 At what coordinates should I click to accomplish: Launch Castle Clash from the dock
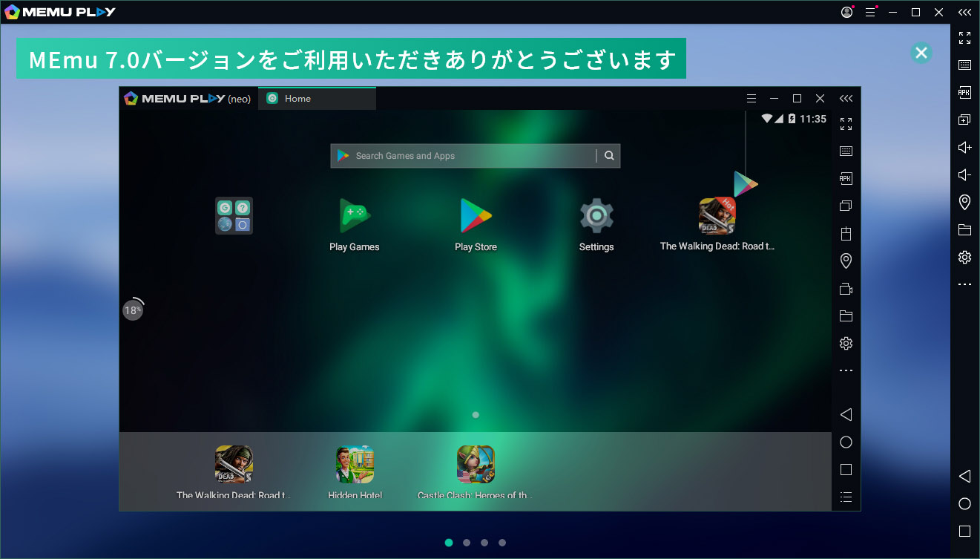tap(476, 473)
